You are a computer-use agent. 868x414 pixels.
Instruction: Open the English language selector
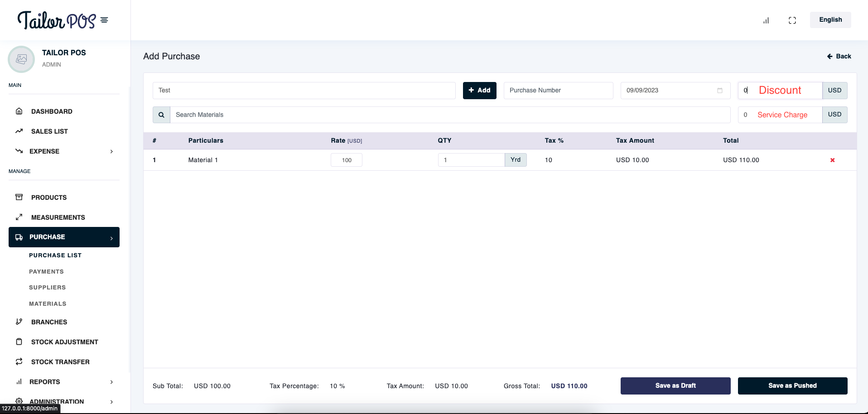tap(830, 20)
